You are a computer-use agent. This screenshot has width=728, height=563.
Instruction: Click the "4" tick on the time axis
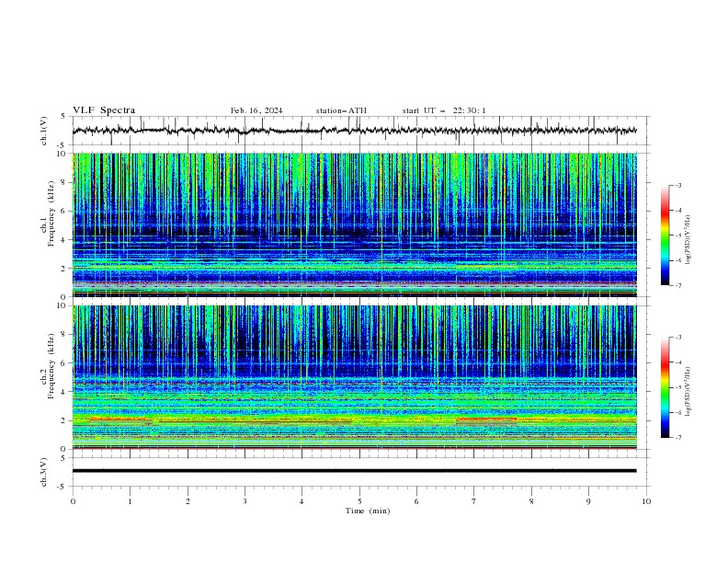(301, 501)
